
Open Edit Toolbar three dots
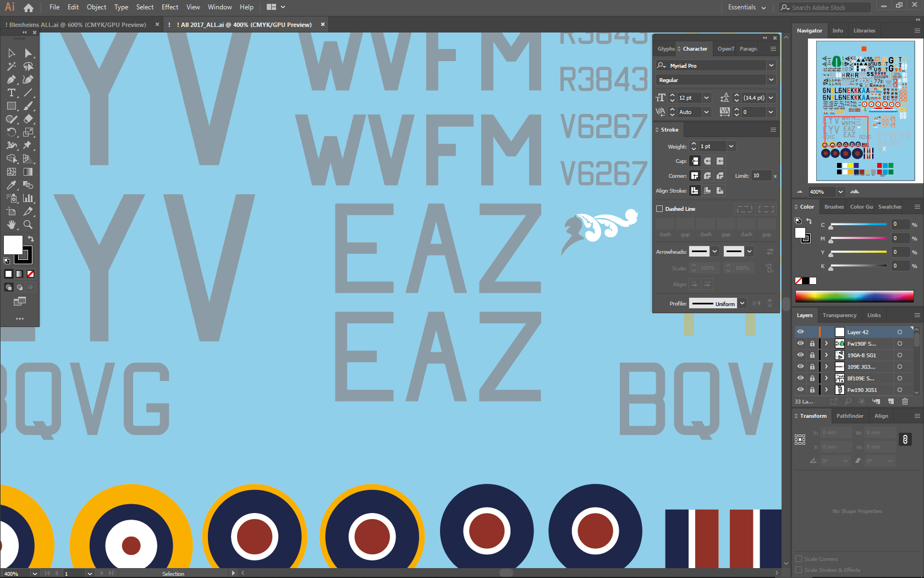click(x=20, y=319)
